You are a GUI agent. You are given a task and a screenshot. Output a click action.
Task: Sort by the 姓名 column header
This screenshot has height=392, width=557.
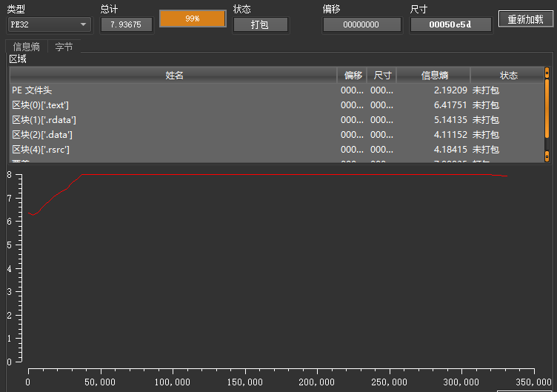point(173,76)
